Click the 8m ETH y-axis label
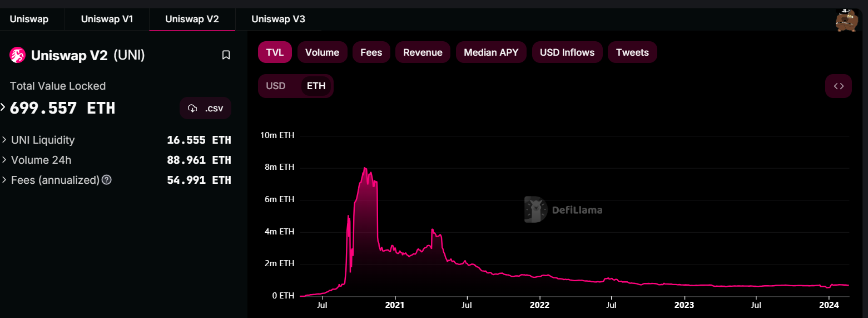Viewport: 868px width, 318px height. click(x=279, y=167)
